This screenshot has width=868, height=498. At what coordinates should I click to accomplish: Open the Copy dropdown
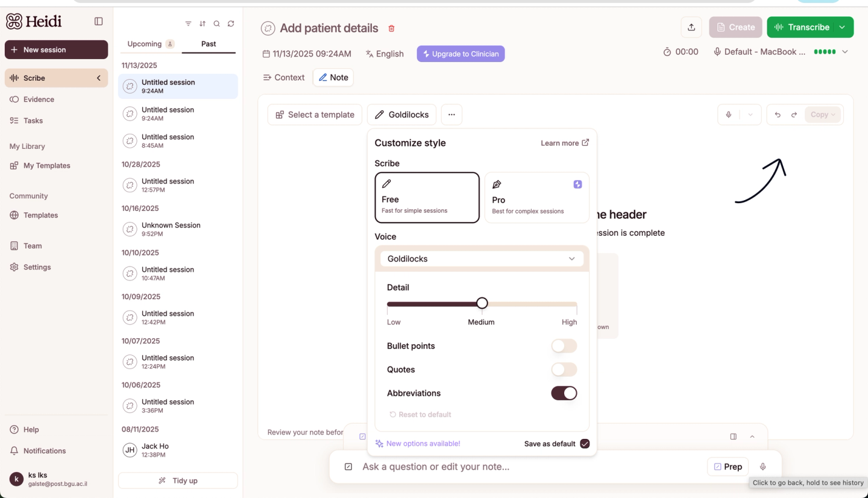click(823, 115)
